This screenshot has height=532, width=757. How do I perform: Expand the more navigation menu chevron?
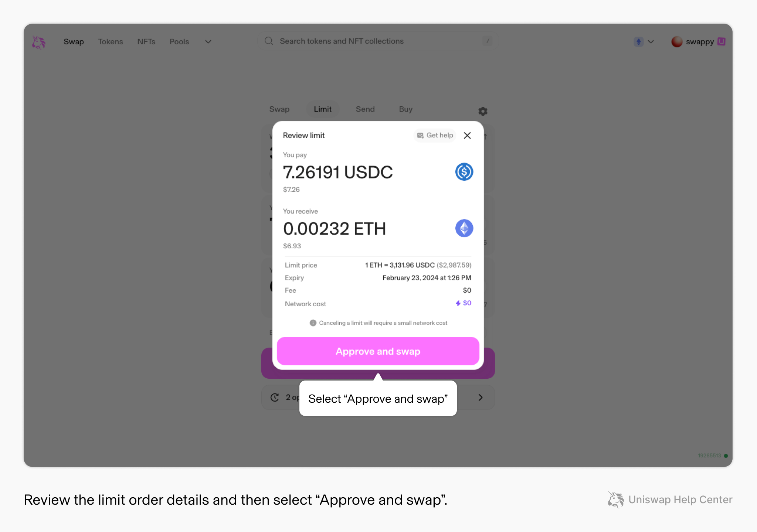tap(208, 42)
